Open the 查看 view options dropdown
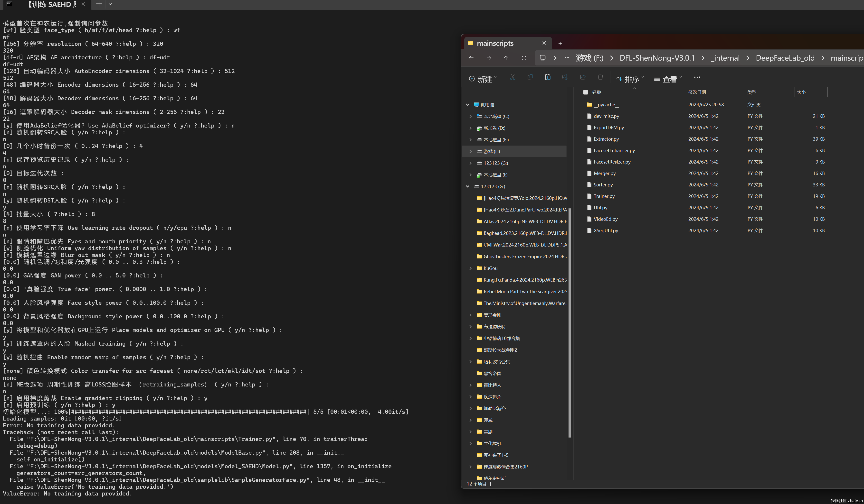This screenshot has height=504, width=864. [668, 79]
